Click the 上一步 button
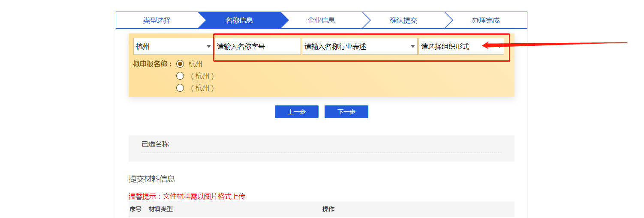This screenshot has width=644, height=218. (x=296, y=112)
